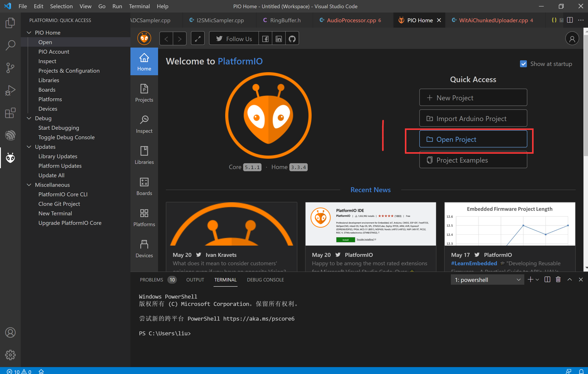
Task: Switch to the DEBUG CONSOLE tab
Action: (x=265, y=280)
